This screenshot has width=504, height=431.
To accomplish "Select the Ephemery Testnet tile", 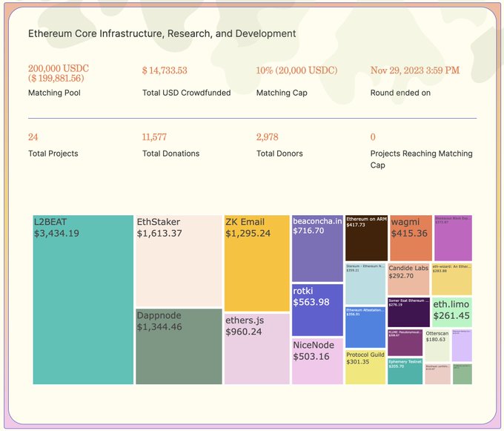I will [x=405, y=371].
